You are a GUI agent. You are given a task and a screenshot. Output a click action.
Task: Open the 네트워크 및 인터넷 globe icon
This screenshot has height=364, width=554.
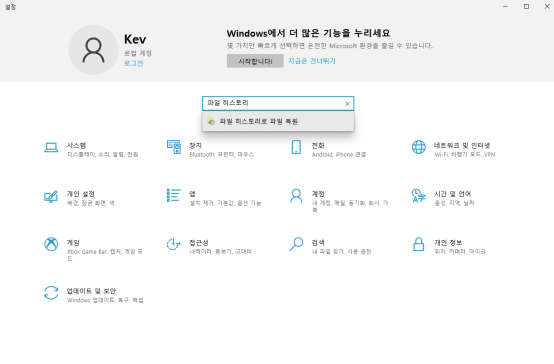click(x=419, y=147)
